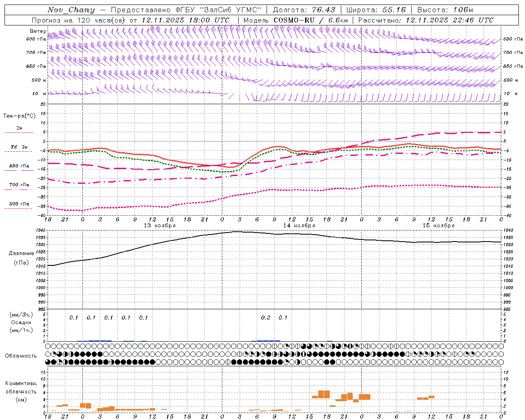This screenshot has height=420, width=525.
Task: Click the 'Ветер' wind panel label
Action: [38, 31]
